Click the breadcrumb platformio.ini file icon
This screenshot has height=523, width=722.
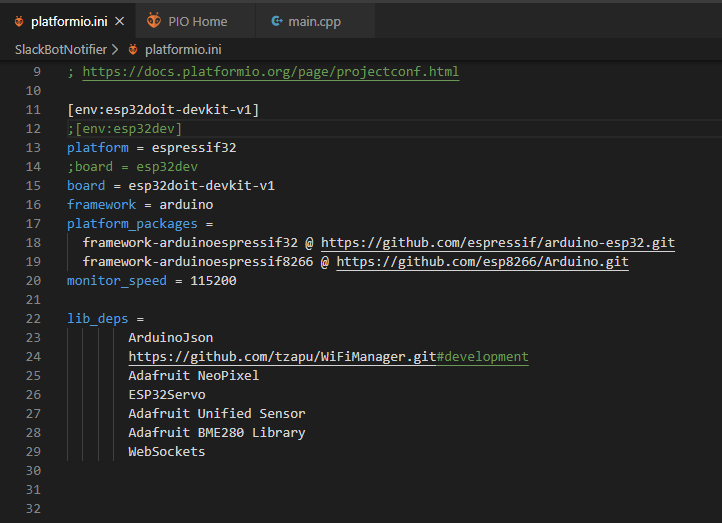tap(133, 50)
